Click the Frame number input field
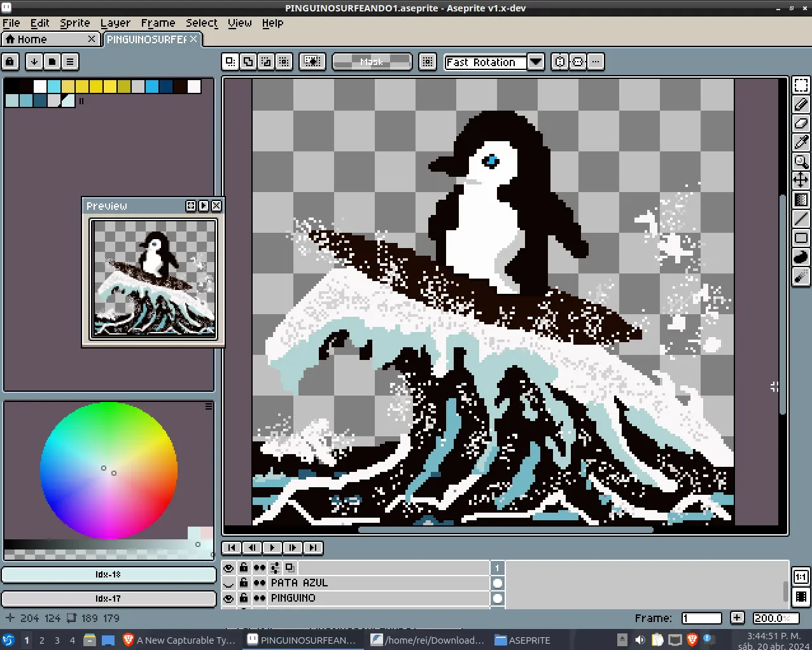This screenshot has width=812, height=650. pyautogui.click(x=701, y=618)
